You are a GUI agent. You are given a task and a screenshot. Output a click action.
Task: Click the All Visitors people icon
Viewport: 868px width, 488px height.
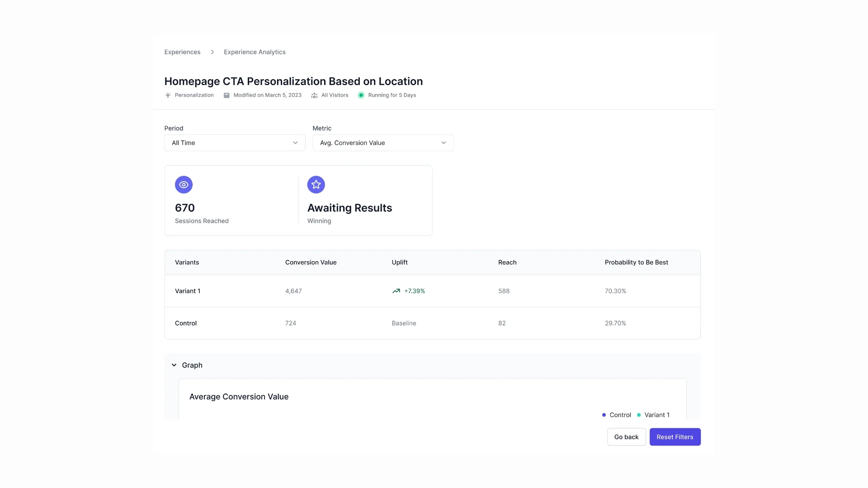pyautogui.click(x=314, y=95)
